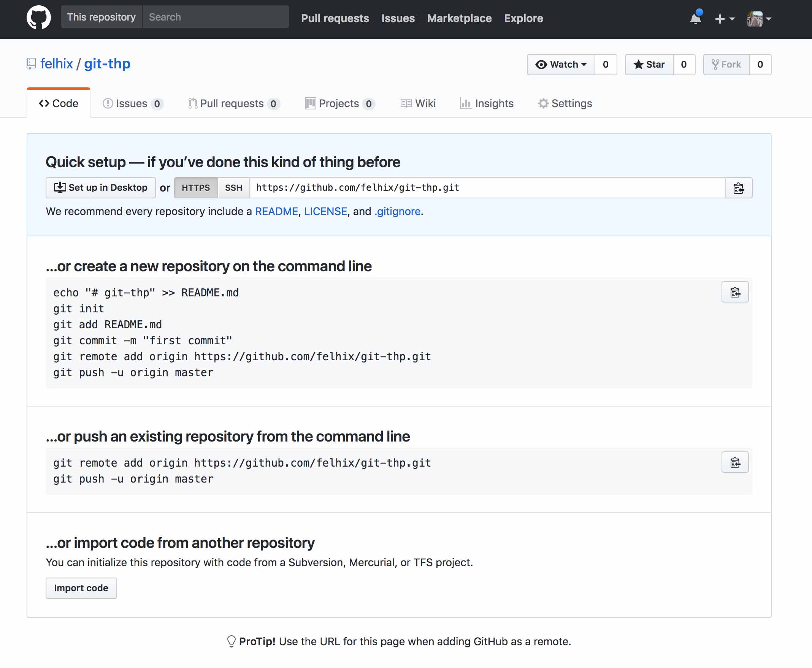Expand the Watch dropdown button
Viewport: 812px width, 668px height.
[561, 64]
